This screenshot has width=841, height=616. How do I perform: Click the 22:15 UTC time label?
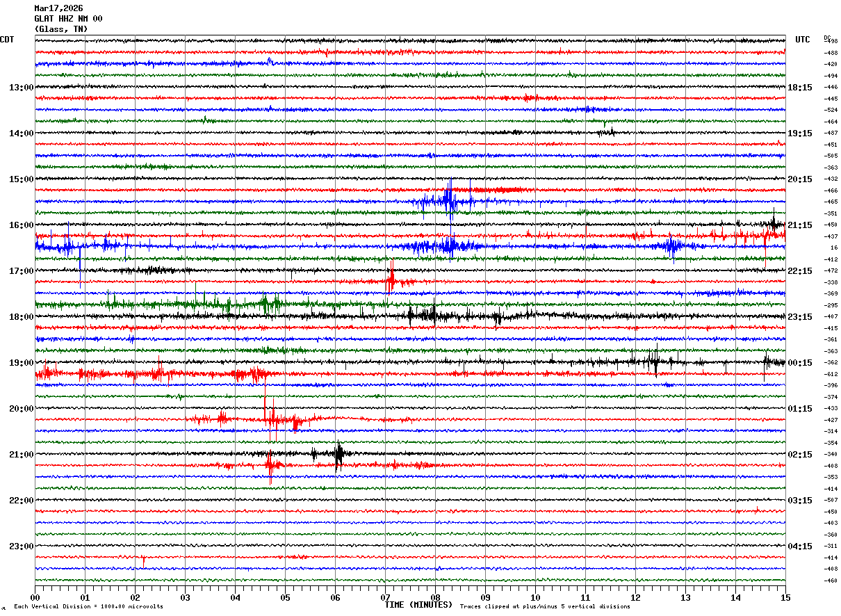coord(800,271)
